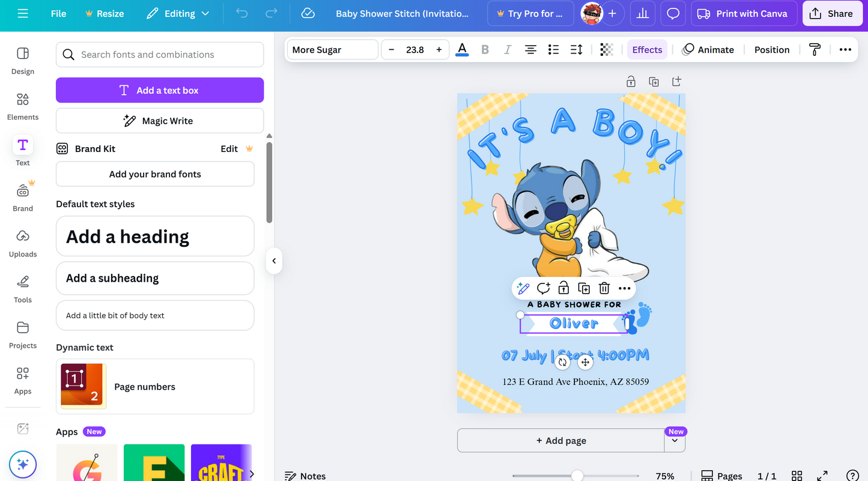Image resolution: width=868 pixels, height=481 pixels.
Task: Toggle italic formatting
Action: click(508, 49)
